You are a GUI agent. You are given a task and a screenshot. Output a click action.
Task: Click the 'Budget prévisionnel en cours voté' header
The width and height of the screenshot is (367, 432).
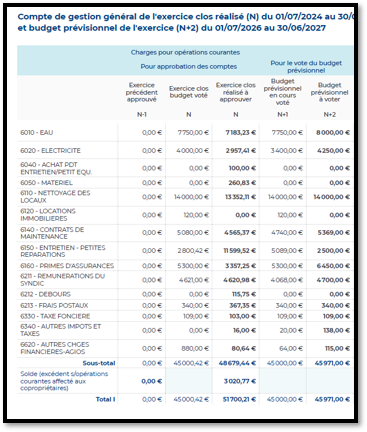click(282, 92)
